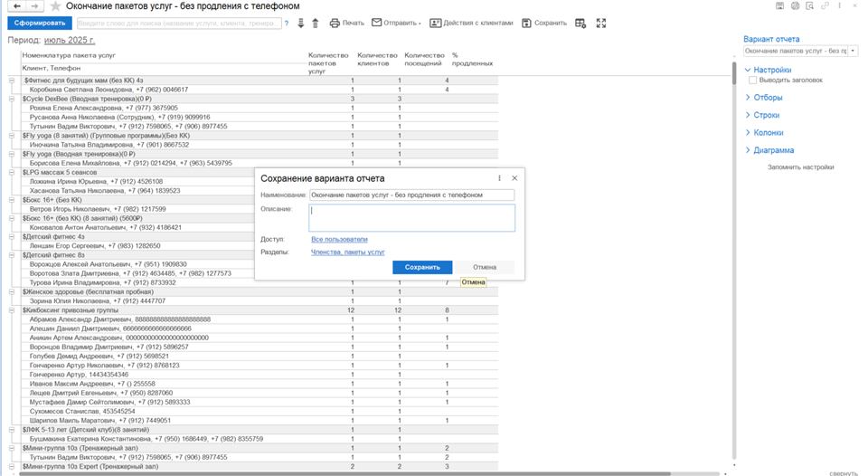
Task: Print the report via Печать
Action: coord(347,24)
